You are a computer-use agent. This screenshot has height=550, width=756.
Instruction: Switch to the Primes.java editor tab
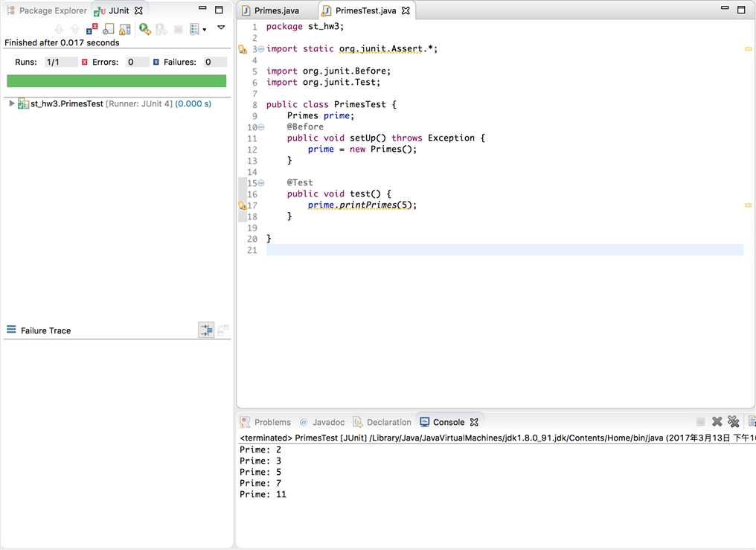point(277,10)
